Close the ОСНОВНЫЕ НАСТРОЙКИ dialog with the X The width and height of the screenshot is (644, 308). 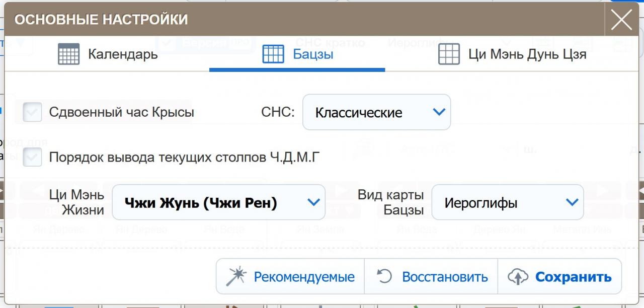[621, 20]
